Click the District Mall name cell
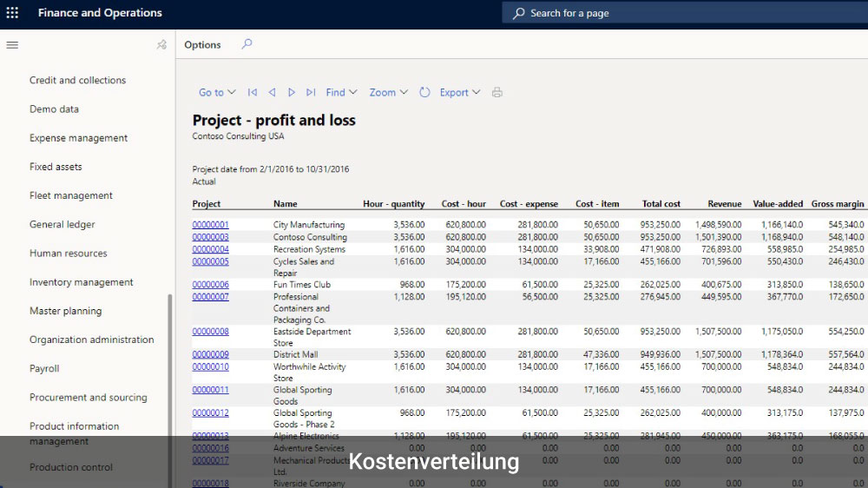Viewport: 868px width, 488px height. (296, 354)
